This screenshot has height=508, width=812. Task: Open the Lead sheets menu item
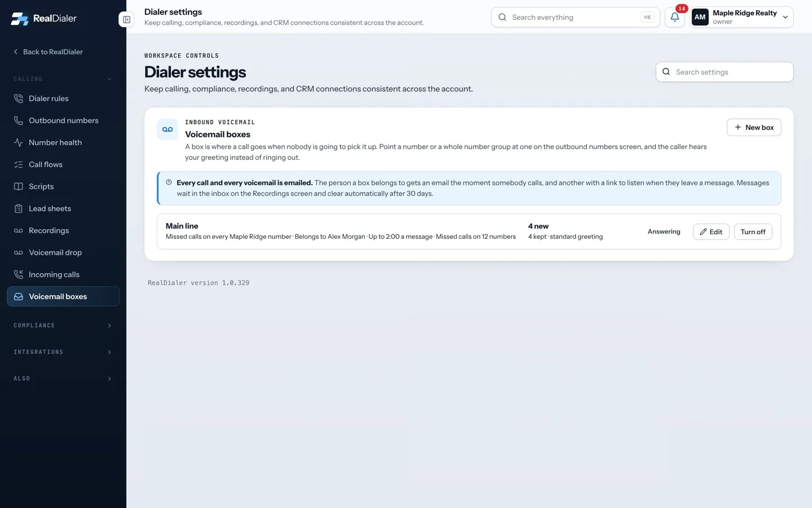pyautogui.click(x=63, y=208)
